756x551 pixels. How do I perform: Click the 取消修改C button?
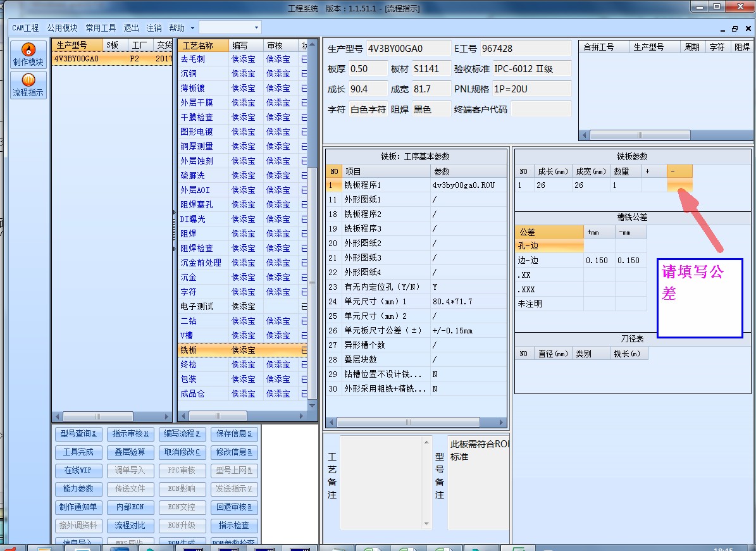(x=182, y=452)
